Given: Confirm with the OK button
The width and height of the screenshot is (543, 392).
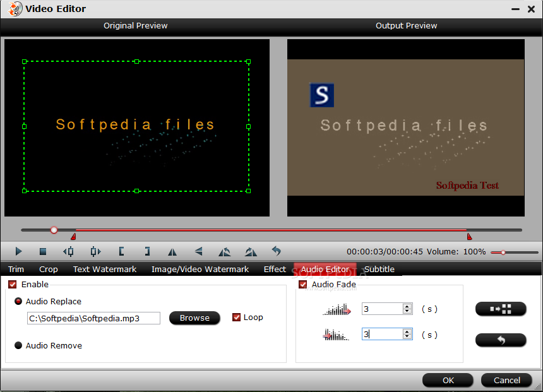Looking at the screenshot, I should (x=448, y=380).
